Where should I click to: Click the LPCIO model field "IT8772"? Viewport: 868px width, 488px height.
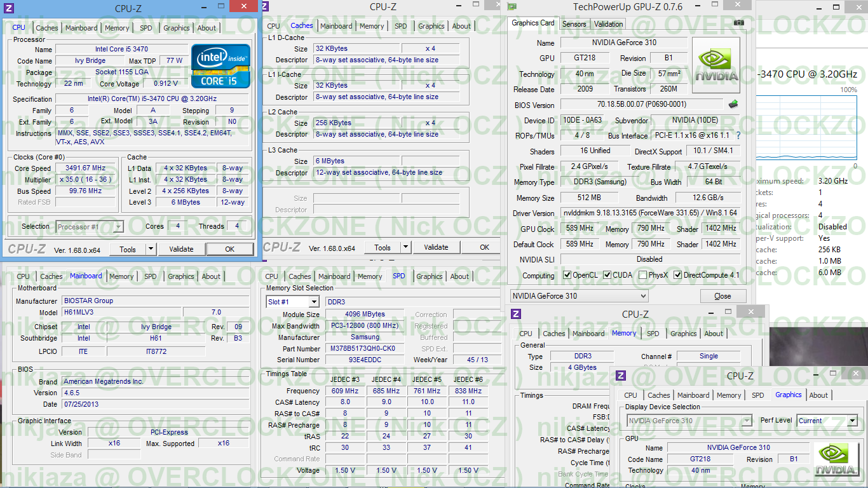(156, 351)
